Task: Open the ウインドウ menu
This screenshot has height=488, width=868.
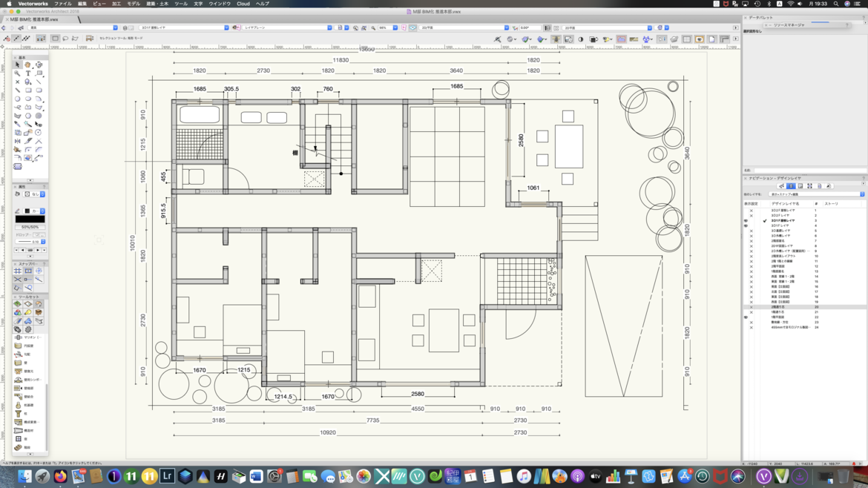Action: [x=220, y=4]
